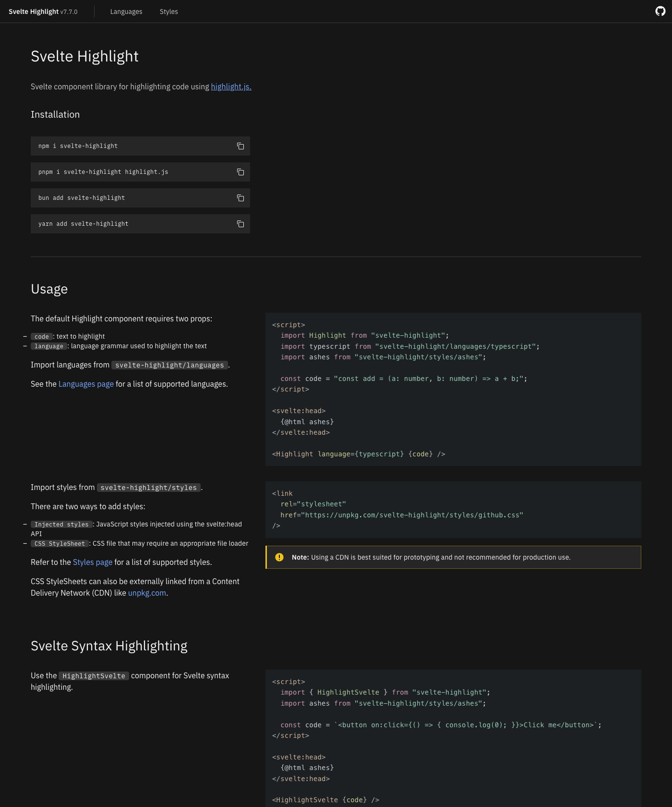Open the GitHub repository icon
Image resolution: width=672 pixels, height=807 pixels.
tap(660, 12)
